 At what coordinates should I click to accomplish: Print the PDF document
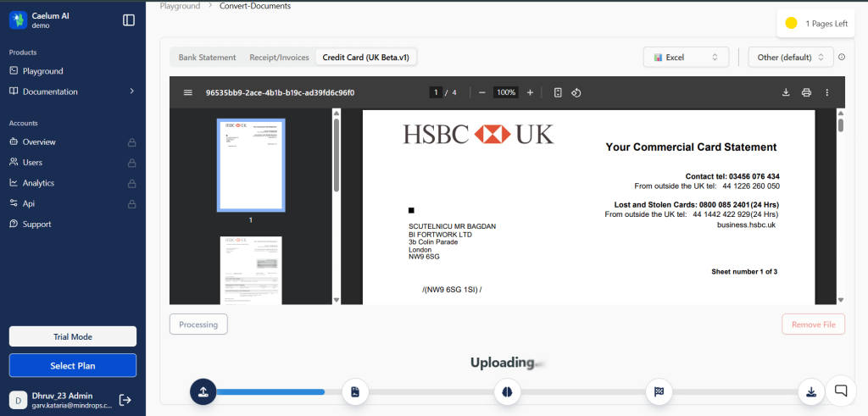[x=807, y=92]
